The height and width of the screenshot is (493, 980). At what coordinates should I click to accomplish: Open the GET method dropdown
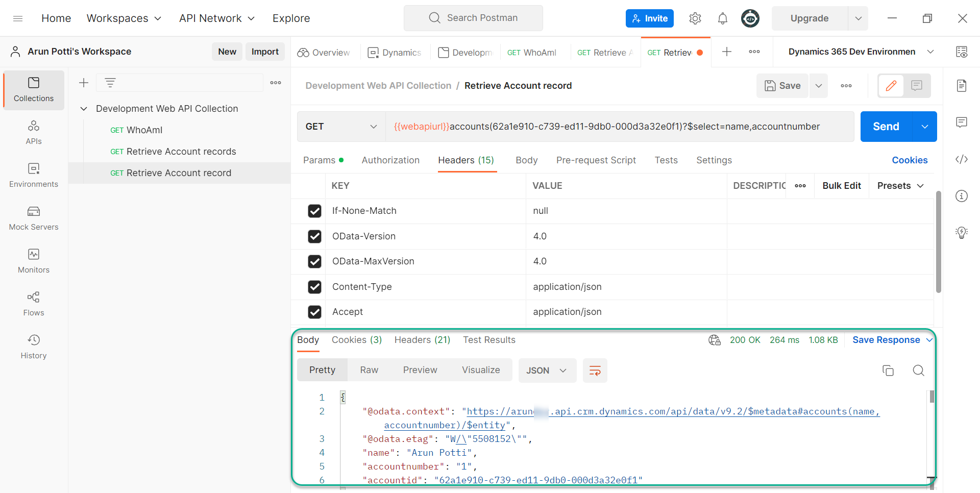[x=340, y=127]
